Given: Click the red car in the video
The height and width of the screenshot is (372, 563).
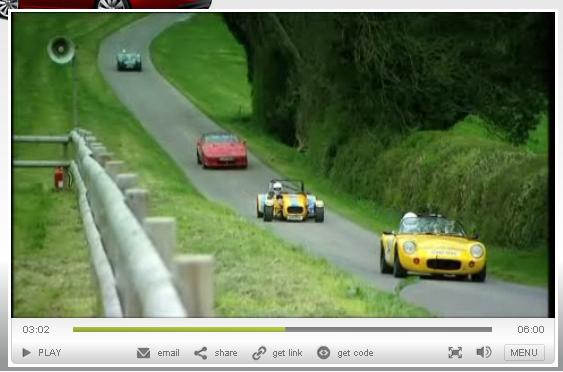Looking at the screenshot, I should coord(222,150).
